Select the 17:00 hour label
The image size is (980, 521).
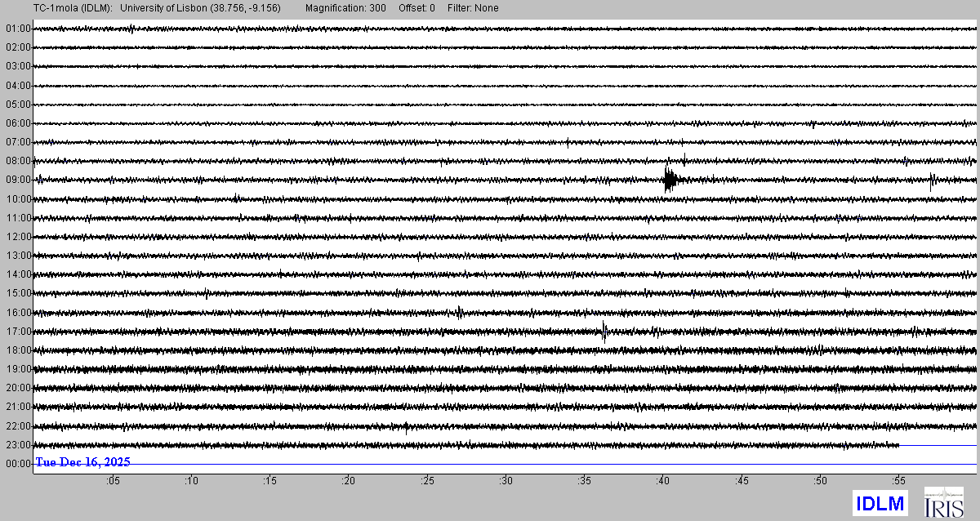pos(18,332)
